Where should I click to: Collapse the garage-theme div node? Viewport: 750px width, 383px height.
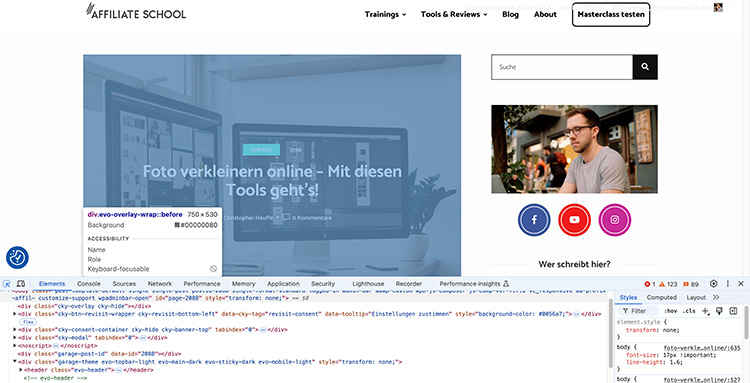click(14, 362)
